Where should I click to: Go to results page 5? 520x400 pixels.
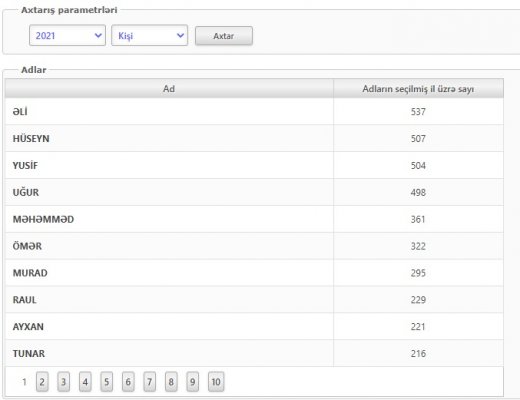coord(106,382)
